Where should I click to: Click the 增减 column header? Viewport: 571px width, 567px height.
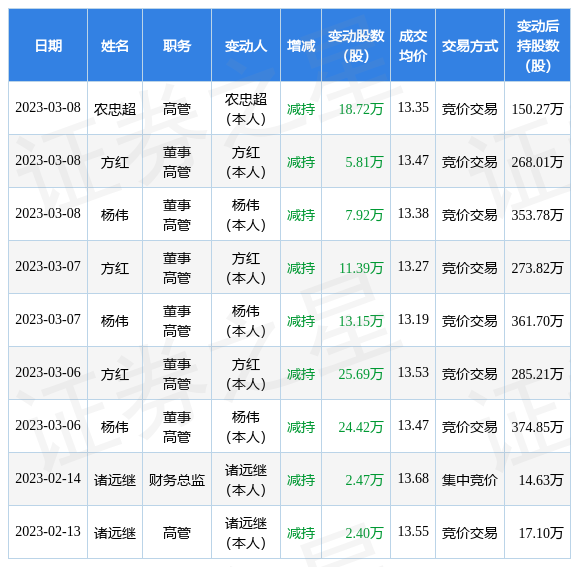click(x=301, y=46)
